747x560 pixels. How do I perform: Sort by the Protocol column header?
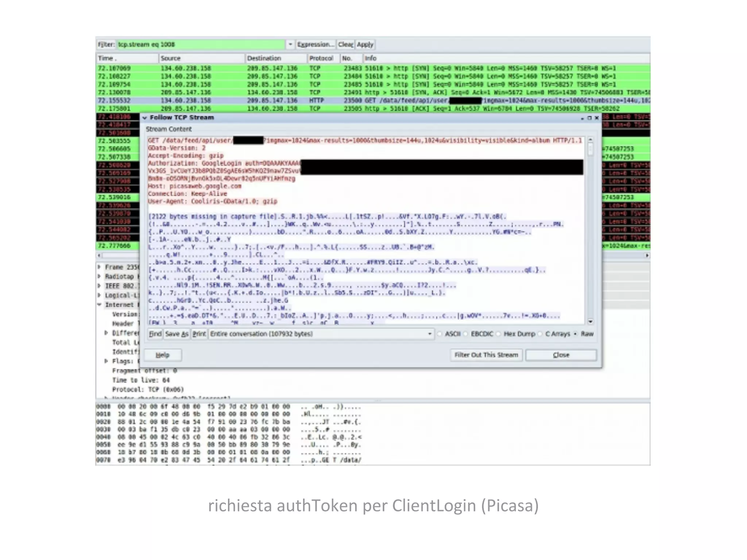point(324,58)
